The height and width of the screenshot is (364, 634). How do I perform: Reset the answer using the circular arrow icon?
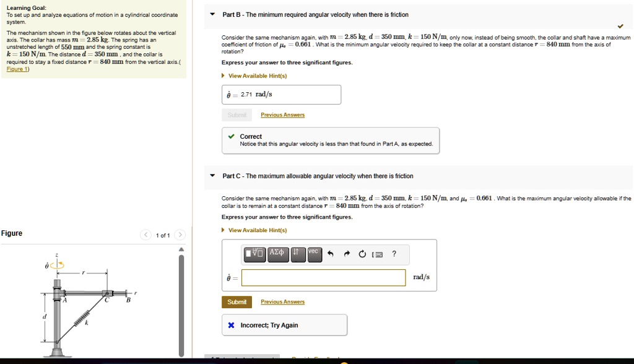pyautogui.click(x=362, y=254)
